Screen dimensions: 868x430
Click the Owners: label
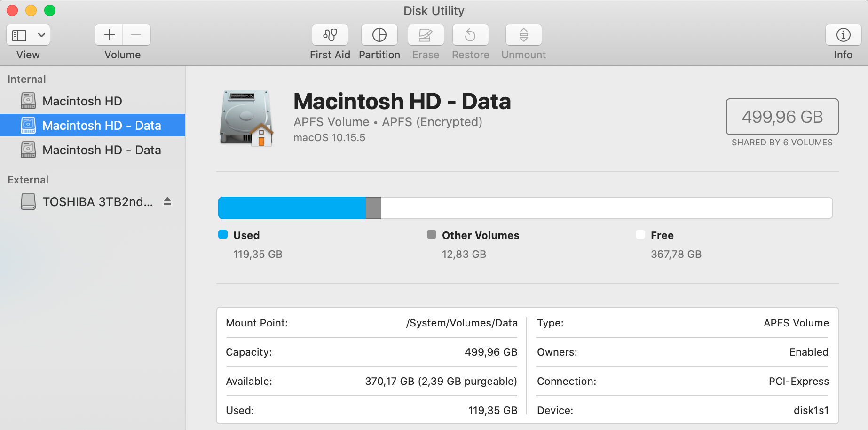[x=557, y=352]
